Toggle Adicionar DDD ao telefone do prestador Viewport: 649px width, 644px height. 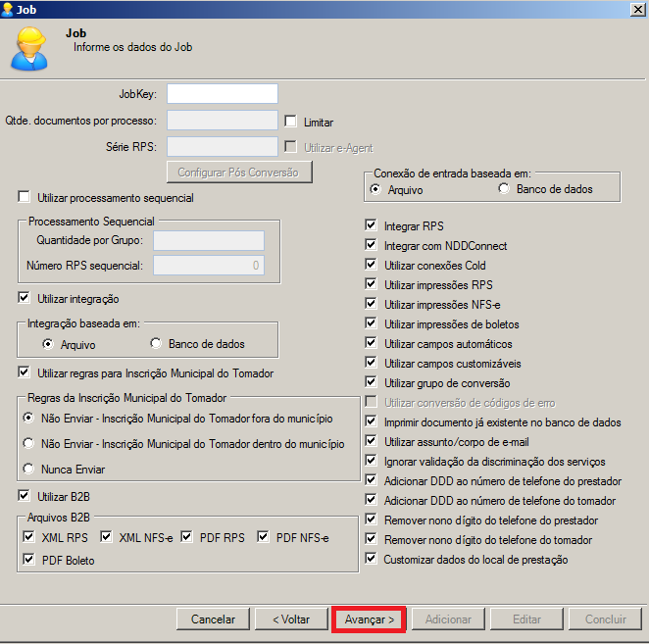pos(371,479)
